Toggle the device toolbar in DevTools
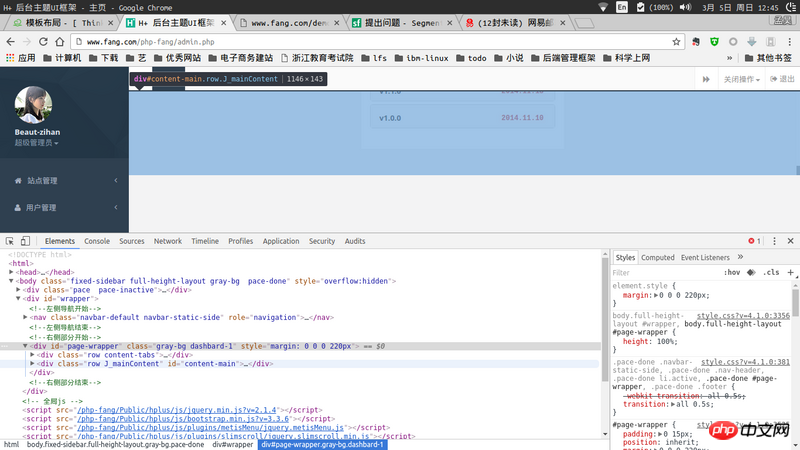The height and width of the screenshot is (450, 800). pos(25,241)
